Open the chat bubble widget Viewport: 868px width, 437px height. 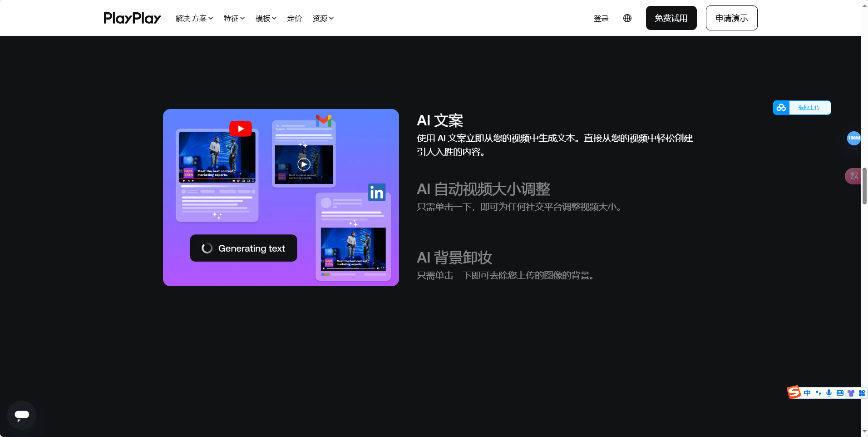point(22,415)
